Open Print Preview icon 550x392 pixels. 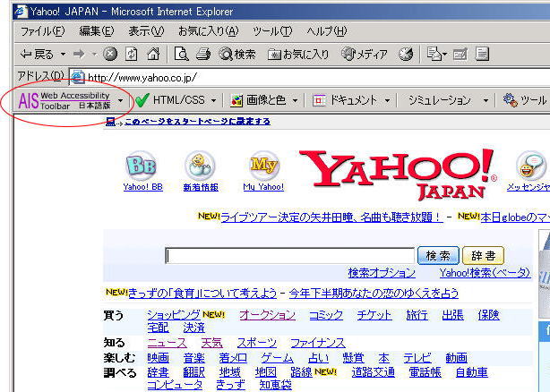tap(181, 54)
